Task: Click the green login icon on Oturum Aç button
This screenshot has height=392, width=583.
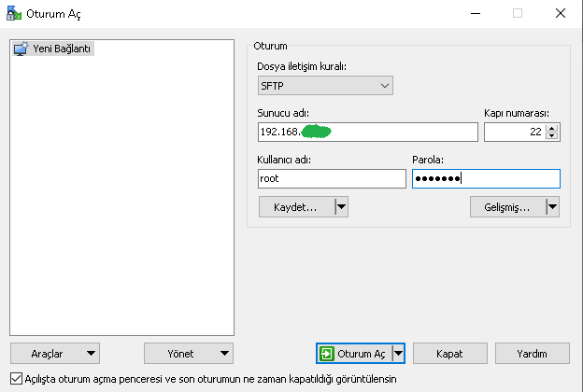Action: (x=326, y=354)
